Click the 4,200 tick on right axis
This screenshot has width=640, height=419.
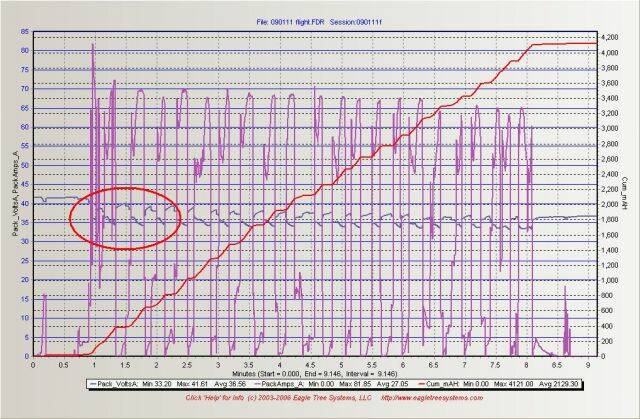pyautogui.click(x=610, y=36)
